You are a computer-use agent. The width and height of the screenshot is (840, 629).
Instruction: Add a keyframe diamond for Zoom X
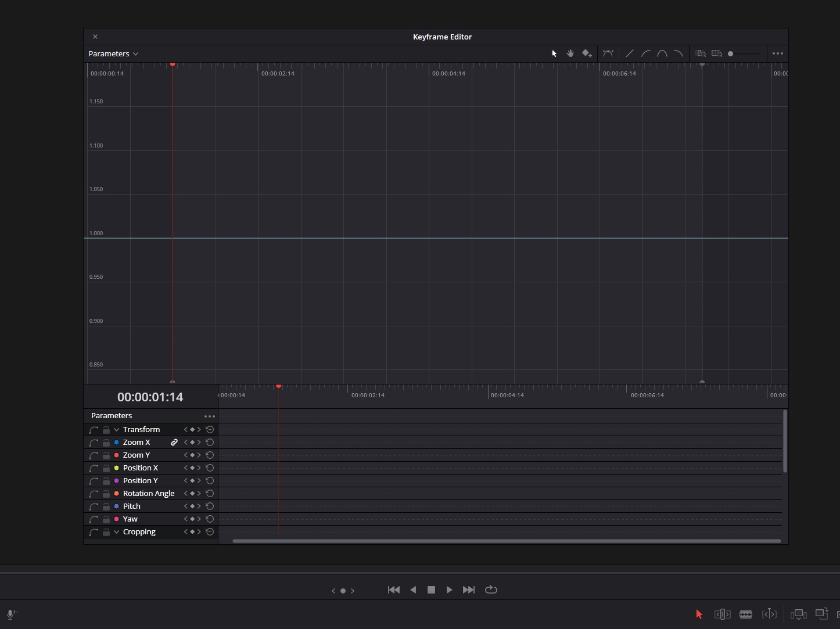tap(192, 443)
